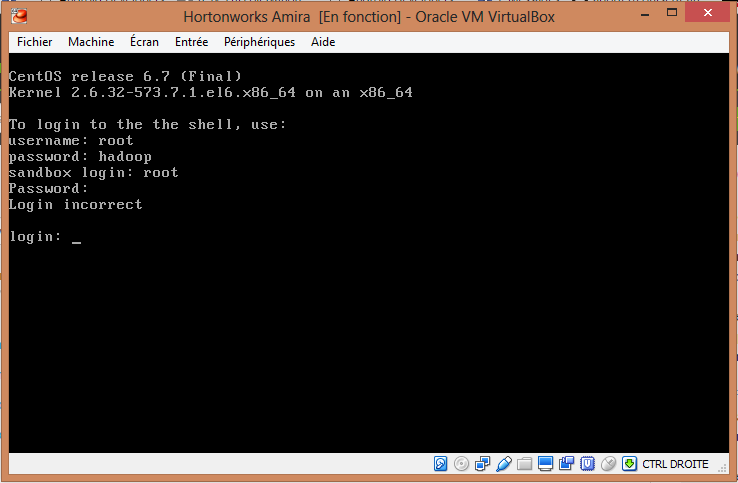Screen dimensions: 738x483
Task: Open the Écran menu
Action: tap(144, 42)
